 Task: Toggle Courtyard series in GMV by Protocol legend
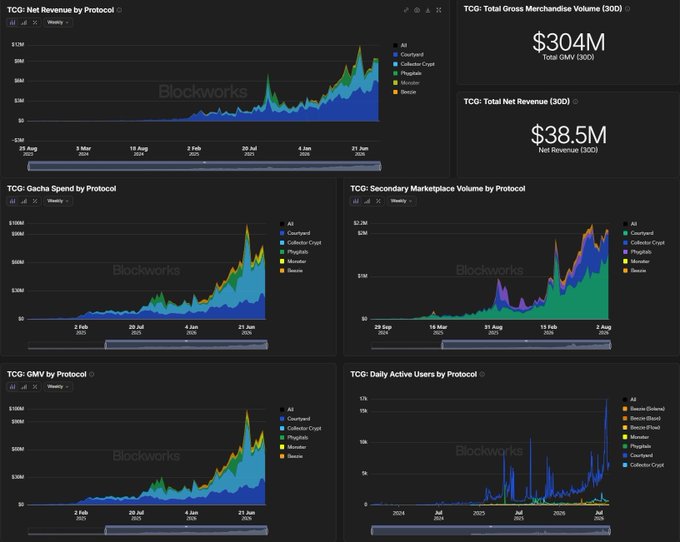coord(295,419)
